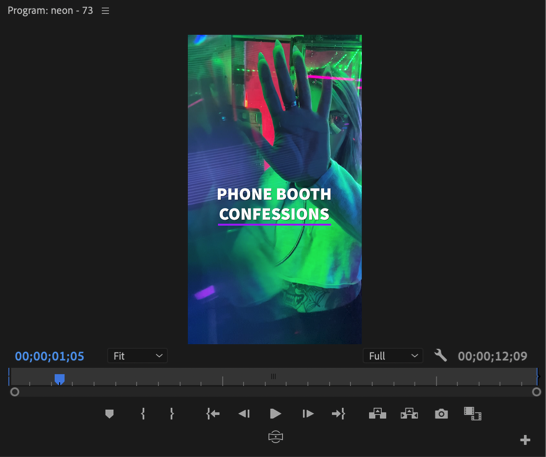The width and height of the screenshot is (546, 457).
Task: Click the Mark In button
Action: click(143, 414)
